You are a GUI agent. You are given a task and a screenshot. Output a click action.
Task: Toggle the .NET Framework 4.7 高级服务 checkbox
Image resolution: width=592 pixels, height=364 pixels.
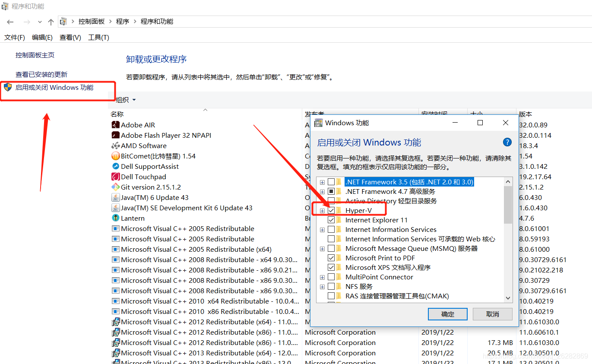pos(331,191)
